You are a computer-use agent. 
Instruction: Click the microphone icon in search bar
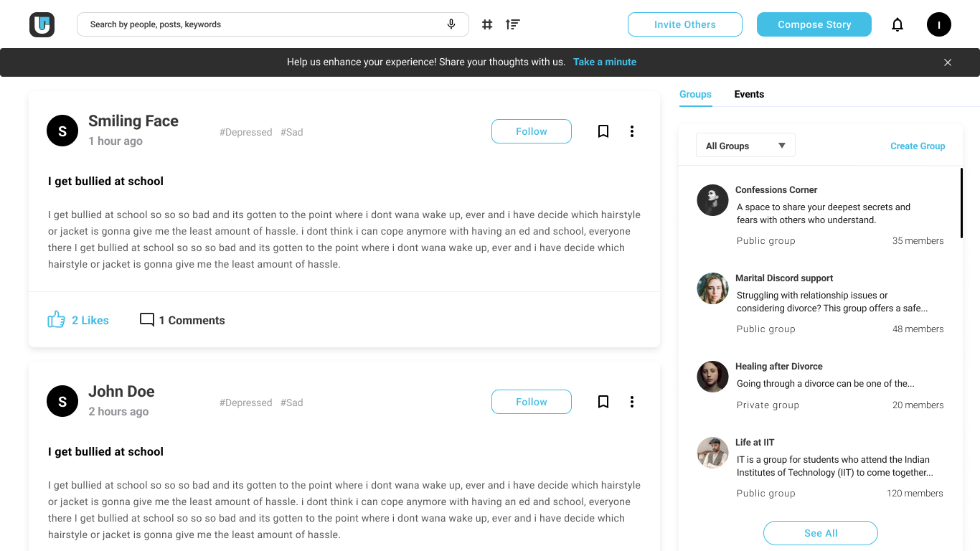451,24
